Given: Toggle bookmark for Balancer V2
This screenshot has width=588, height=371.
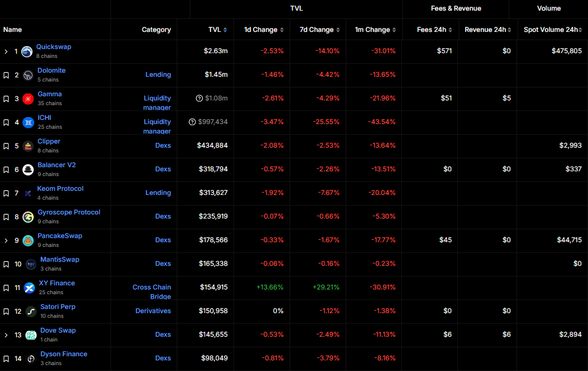Looking at the screenshot, I should [x=6, y=170].
